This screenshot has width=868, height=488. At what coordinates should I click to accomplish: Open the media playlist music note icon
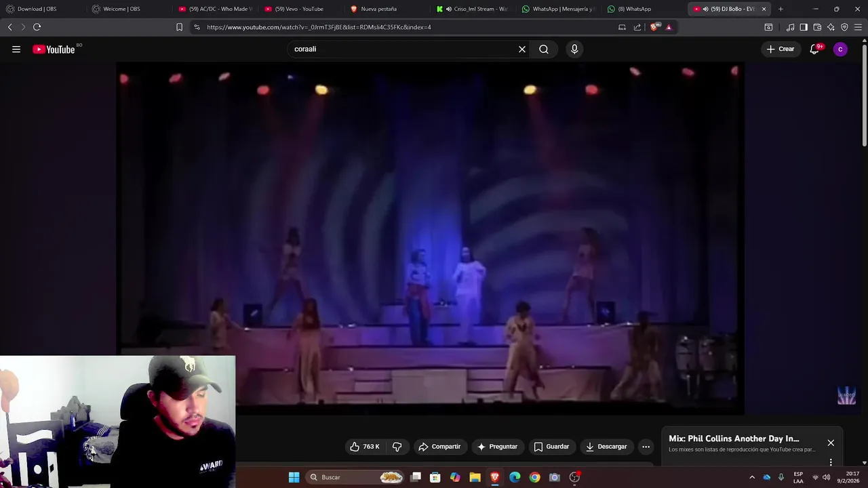(790, 27)
